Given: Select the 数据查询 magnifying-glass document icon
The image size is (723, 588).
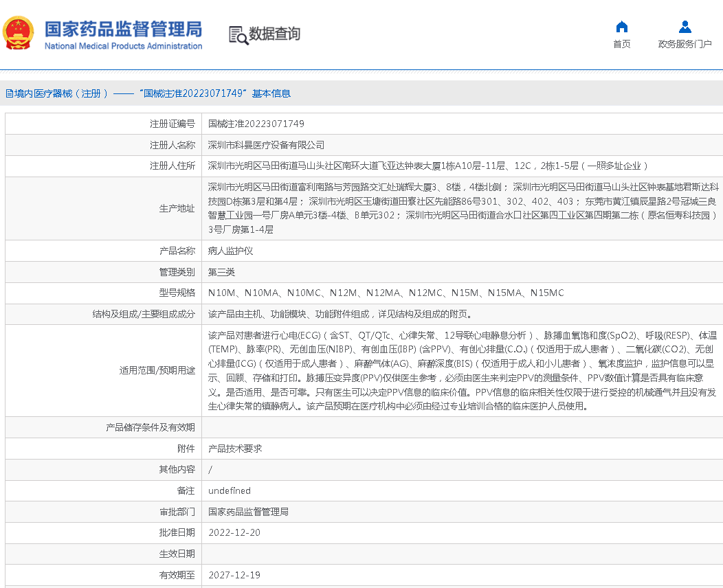Looking at the screenshot, I should pyautogui.click(x=238, y=34).
